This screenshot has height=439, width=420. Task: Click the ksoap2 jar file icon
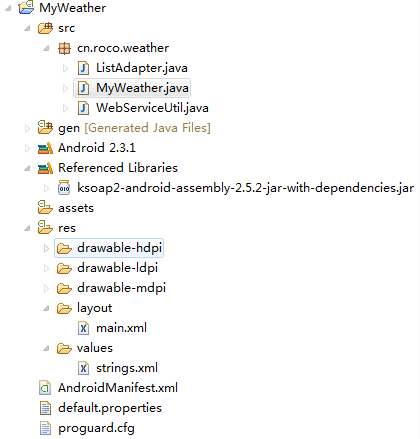tap(64, 188)
